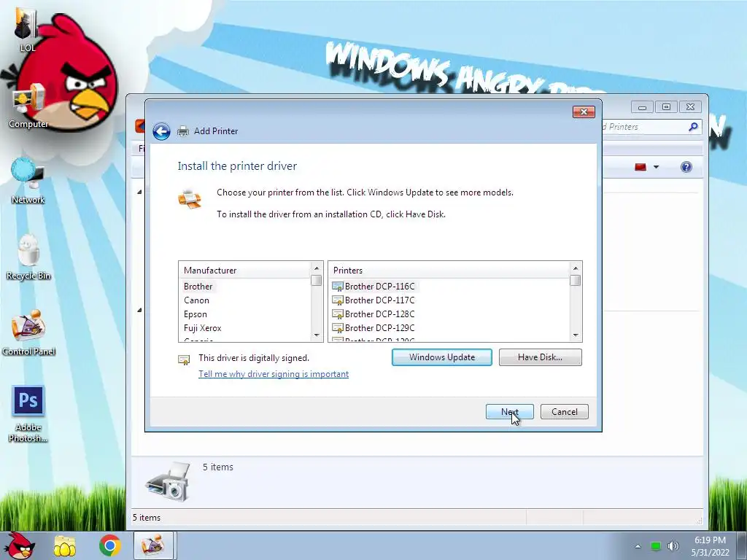Click the Control Panel taskbar button
747x560 pixels.
pyautogui.click(x=155, y=545)
